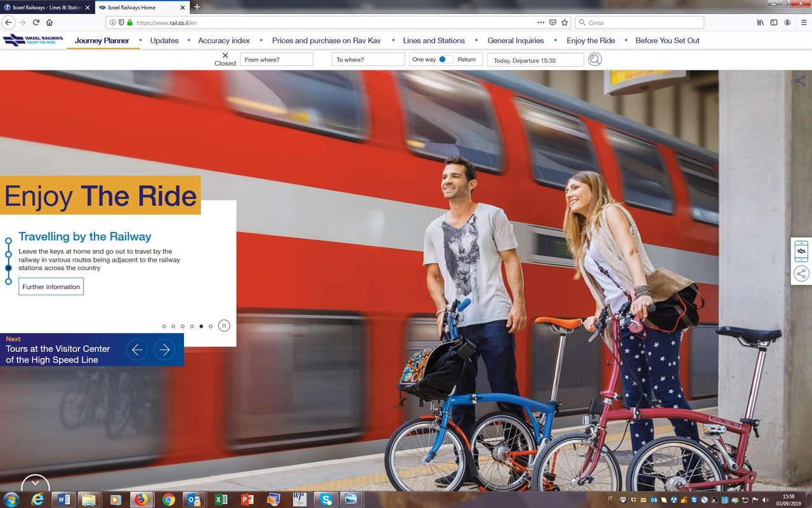812x508 pixels.
Task: Click the green padlock site security icon
Action: click(130, 22)
